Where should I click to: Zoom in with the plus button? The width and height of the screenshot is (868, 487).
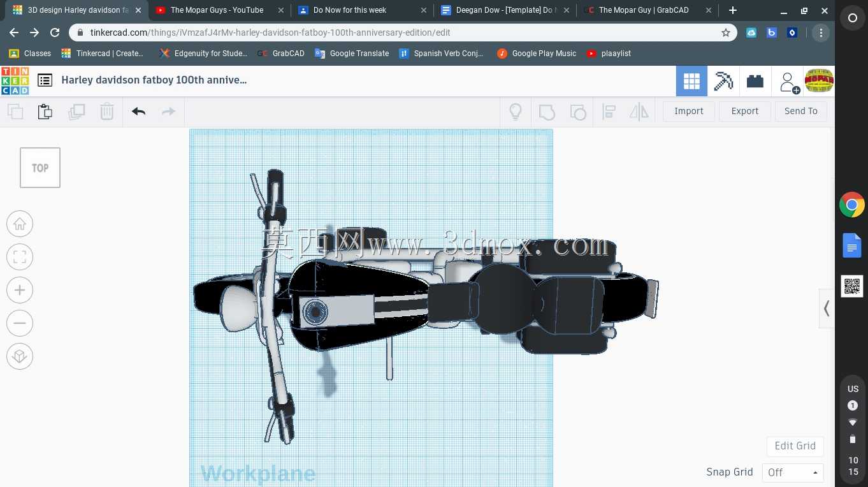[20, 290]
